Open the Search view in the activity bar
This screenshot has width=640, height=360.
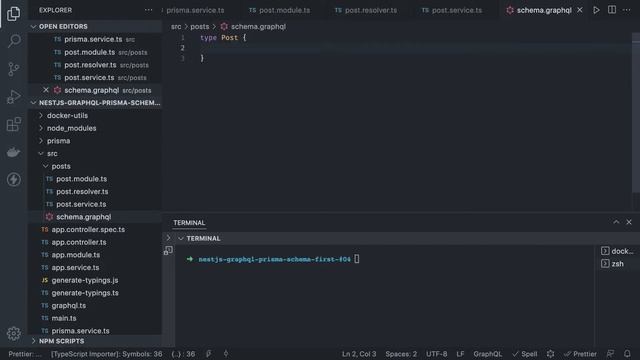tap(14, 41)
